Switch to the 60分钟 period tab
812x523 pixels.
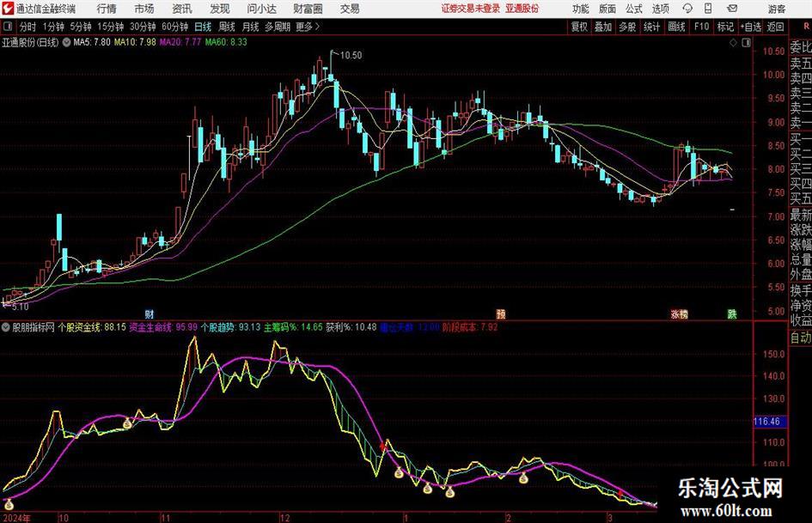pos(174,27)
